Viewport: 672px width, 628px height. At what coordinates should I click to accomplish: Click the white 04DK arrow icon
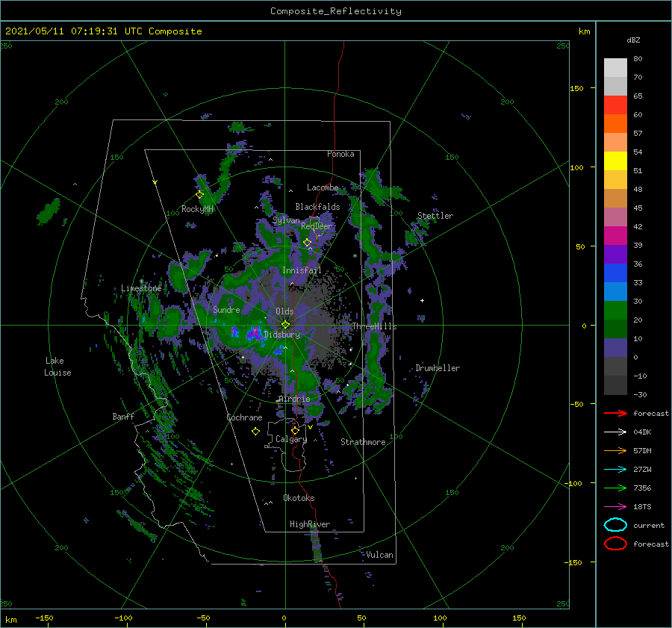click(x=615, y=432)
